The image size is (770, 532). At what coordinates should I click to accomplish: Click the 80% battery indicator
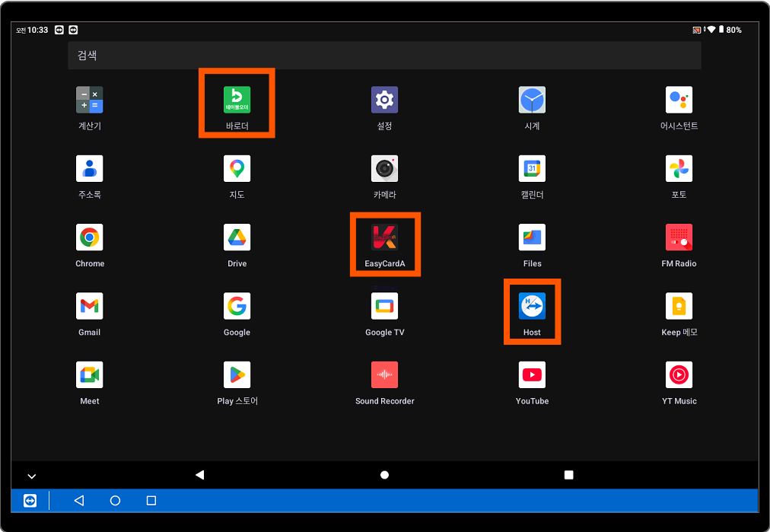tap(730, 30)
